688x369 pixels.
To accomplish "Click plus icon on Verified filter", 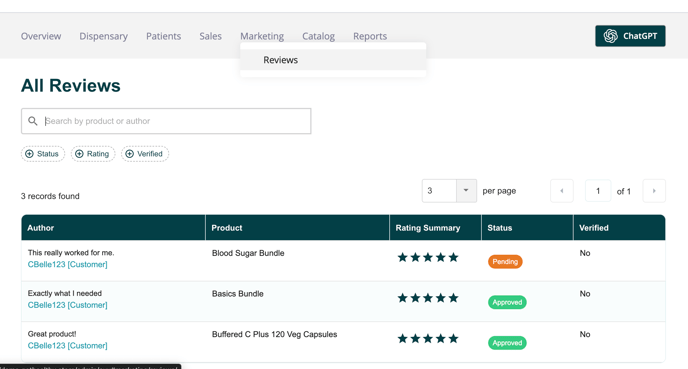I will 129,154.
